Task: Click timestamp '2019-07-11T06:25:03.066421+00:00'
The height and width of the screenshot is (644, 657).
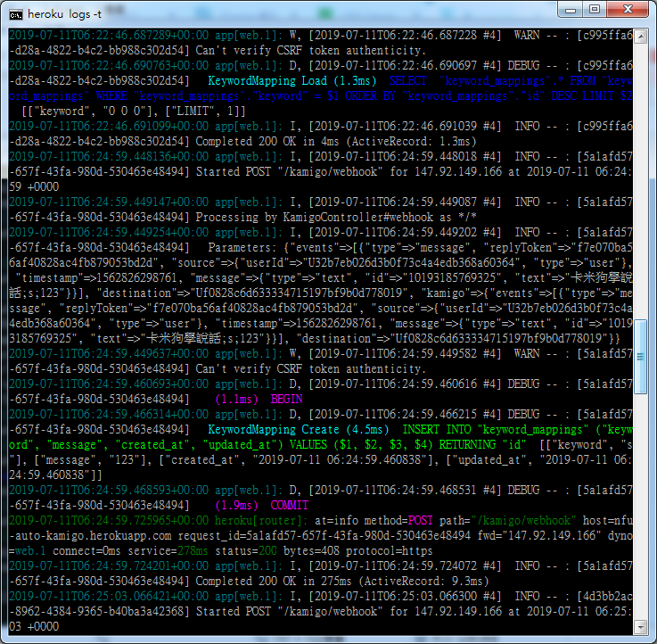Action: click(x=109, y=596)
